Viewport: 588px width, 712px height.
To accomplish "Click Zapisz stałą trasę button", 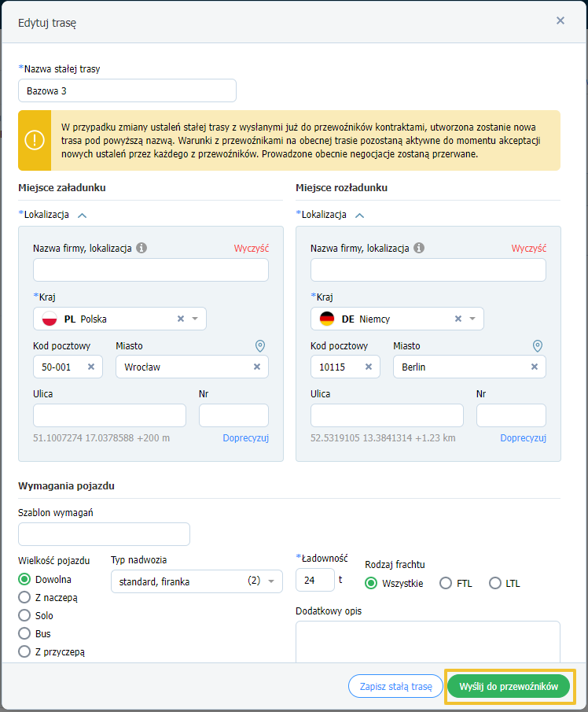I will click(x=395, y=686).
